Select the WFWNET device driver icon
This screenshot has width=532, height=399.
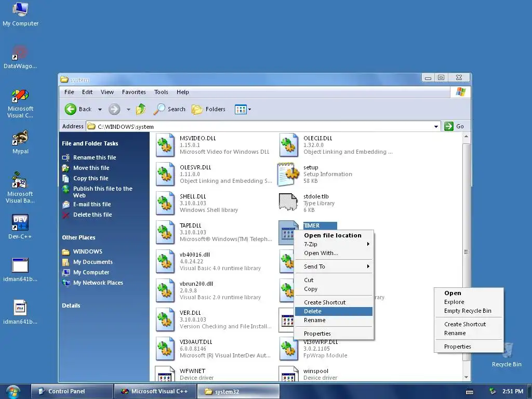(x=165, y=374)
